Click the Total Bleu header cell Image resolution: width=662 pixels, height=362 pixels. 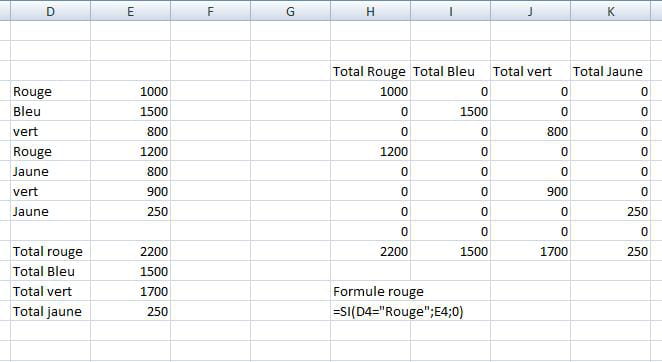tap(450, 71)
